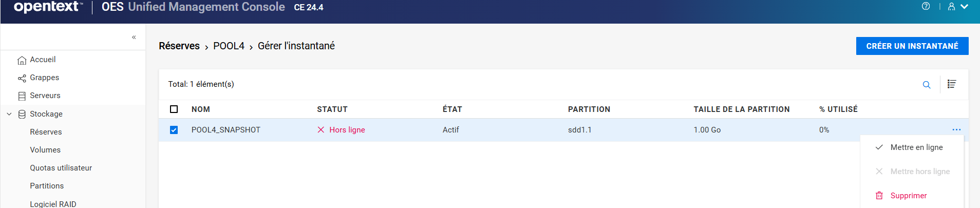Open Quotas utilisateur page
Image resolution: width=980 pixels, height=208 pixels.
coord(61,168)
